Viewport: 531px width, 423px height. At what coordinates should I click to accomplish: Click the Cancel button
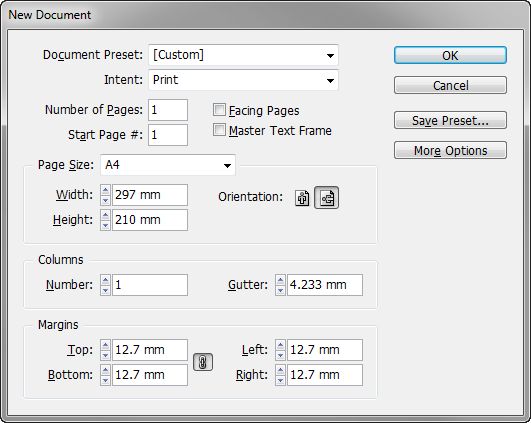450,85
